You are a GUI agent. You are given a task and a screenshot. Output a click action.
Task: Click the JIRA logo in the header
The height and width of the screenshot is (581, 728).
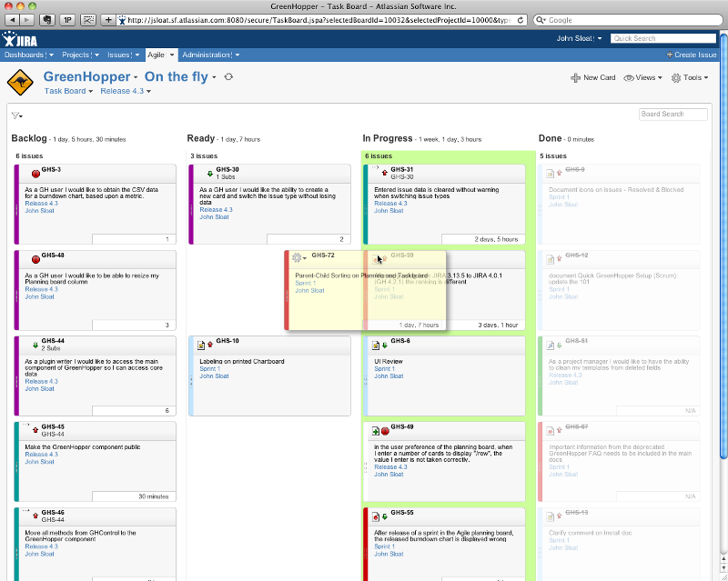[x=20, y=39]
